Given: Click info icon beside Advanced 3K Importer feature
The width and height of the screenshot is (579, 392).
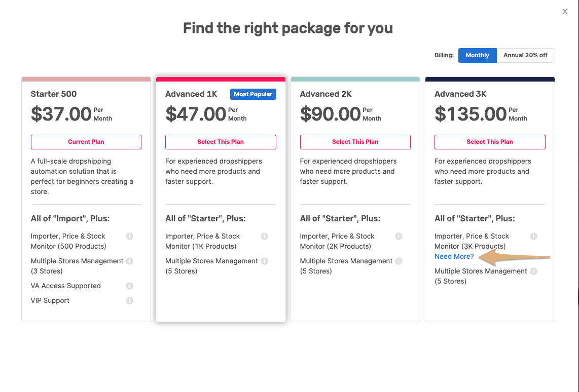Looking at the screenshot, I should 533,237.
